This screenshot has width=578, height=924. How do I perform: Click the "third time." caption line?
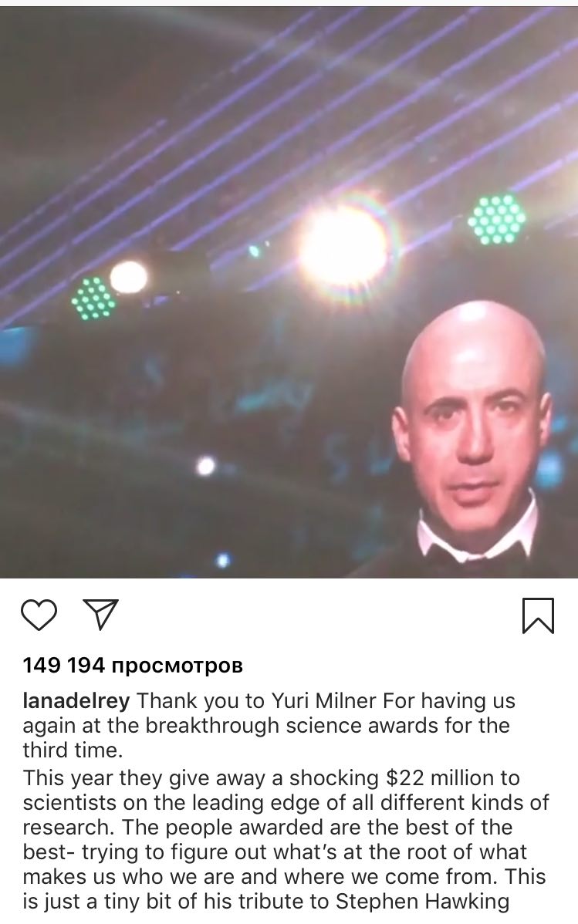click(x=73, y=750)
